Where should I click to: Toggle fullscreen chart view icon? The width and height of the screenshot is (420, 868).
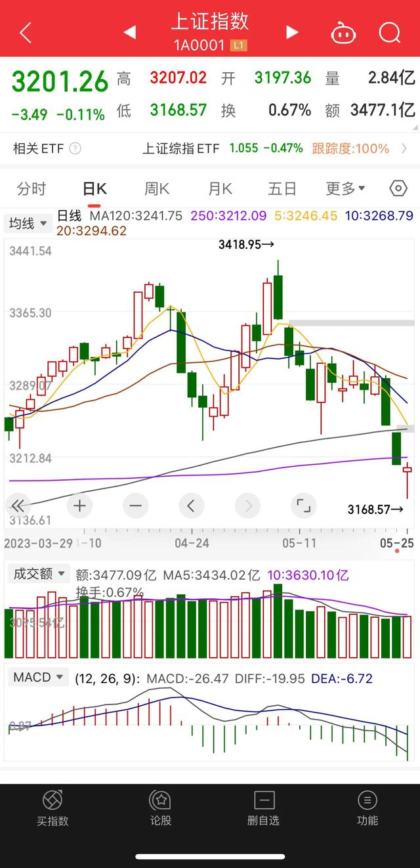303,506
